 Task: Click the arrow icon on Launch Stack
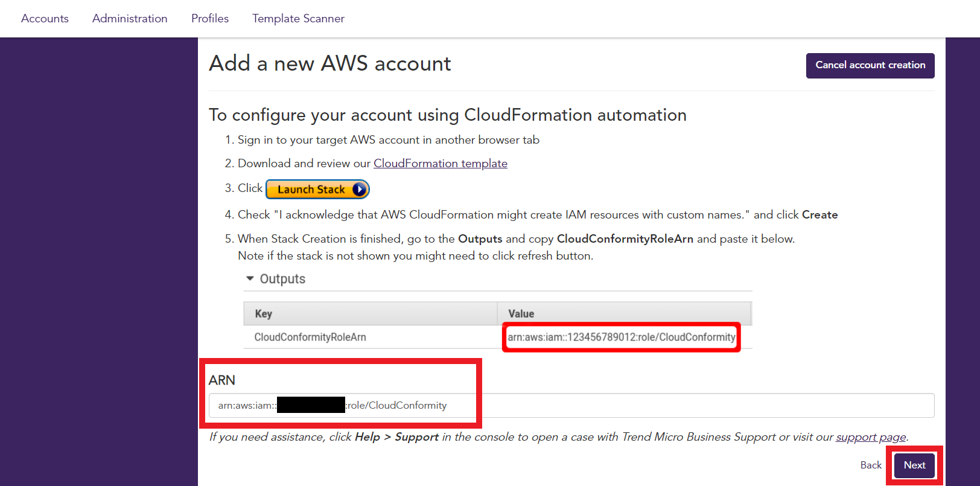point(359,190)
